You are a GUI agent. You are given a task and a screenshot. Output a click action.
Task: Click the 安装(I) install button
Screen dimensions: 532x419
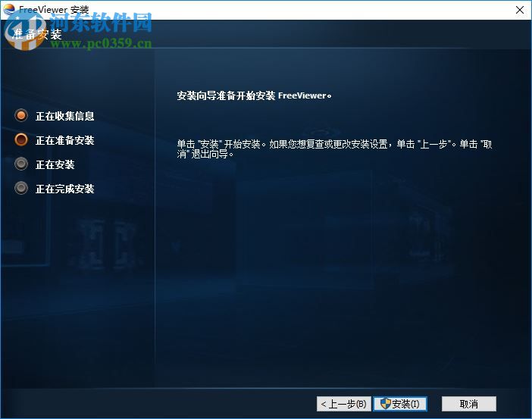400,404
